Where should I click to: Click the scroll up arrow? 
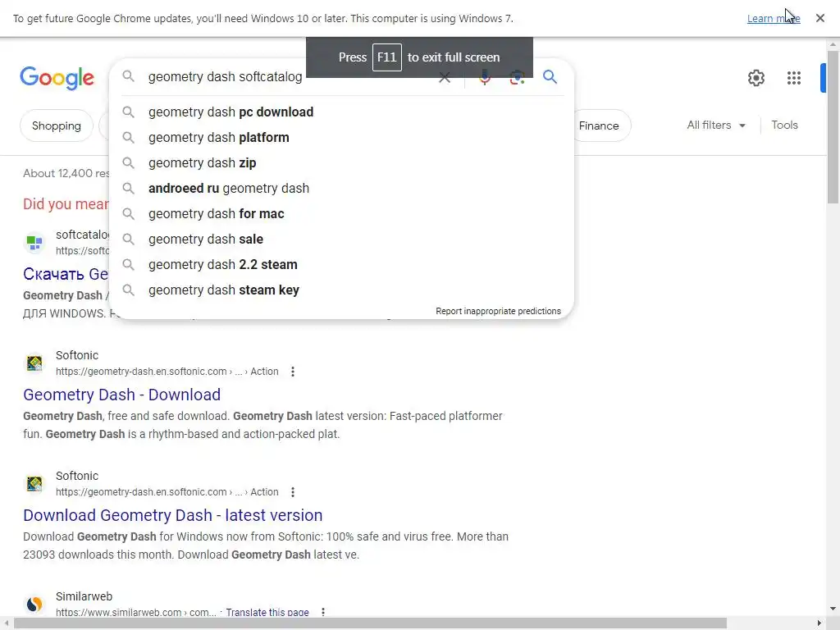pyautogui.click(x=833, y=44)
